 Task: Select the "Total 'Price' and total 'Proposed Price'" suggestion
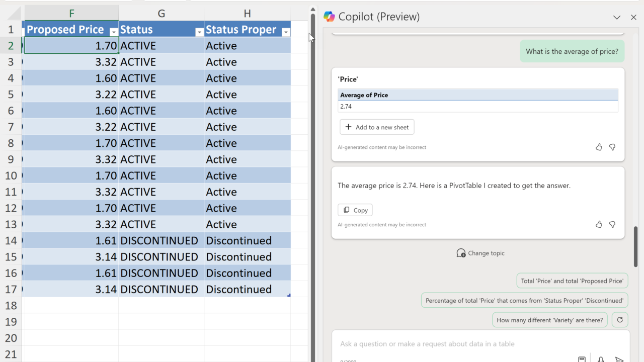pos(572,281)
